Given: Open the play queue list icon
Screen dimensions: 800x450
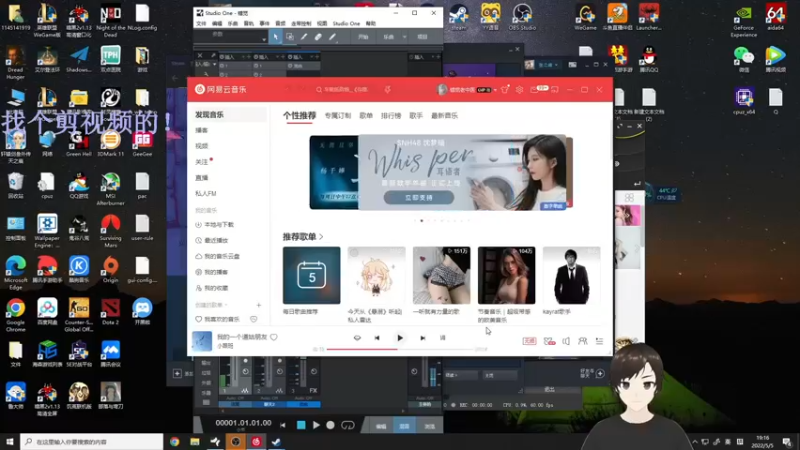Looking at the screenshot, I should 599,341.
